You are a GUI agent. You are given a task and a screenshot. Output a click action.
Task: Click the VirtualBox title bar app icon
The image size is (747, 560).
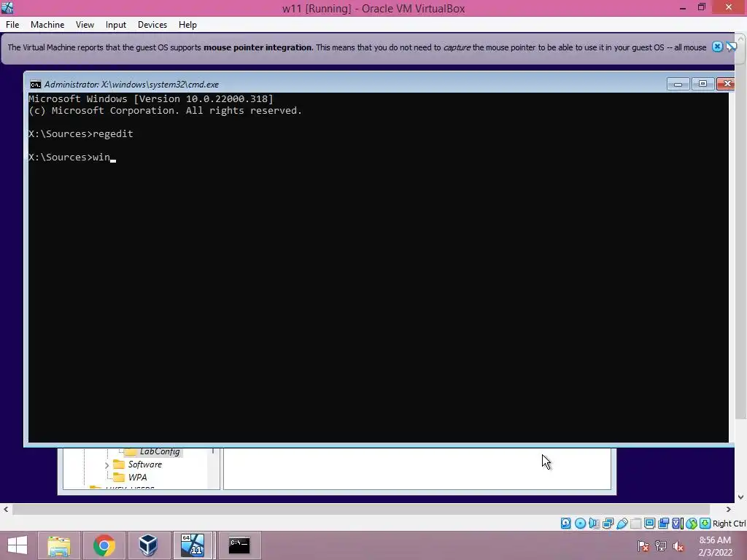[x=7, y=7]
